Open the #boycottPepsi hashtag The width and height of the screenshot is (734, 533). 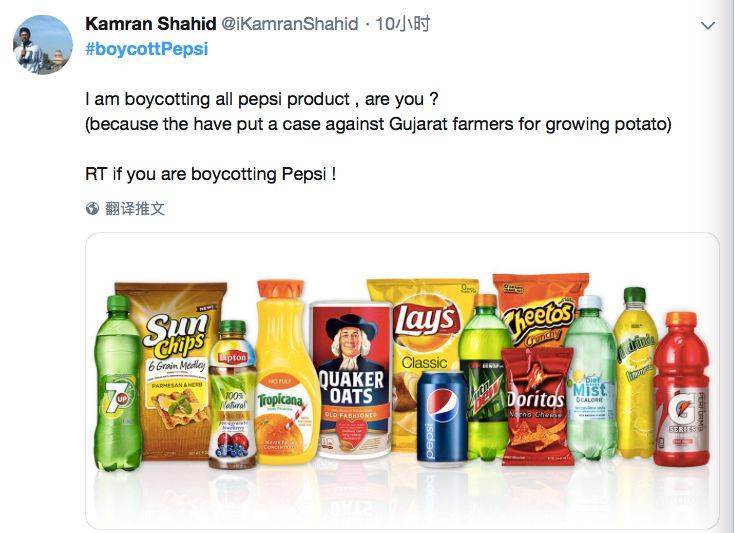click(146, 49)
